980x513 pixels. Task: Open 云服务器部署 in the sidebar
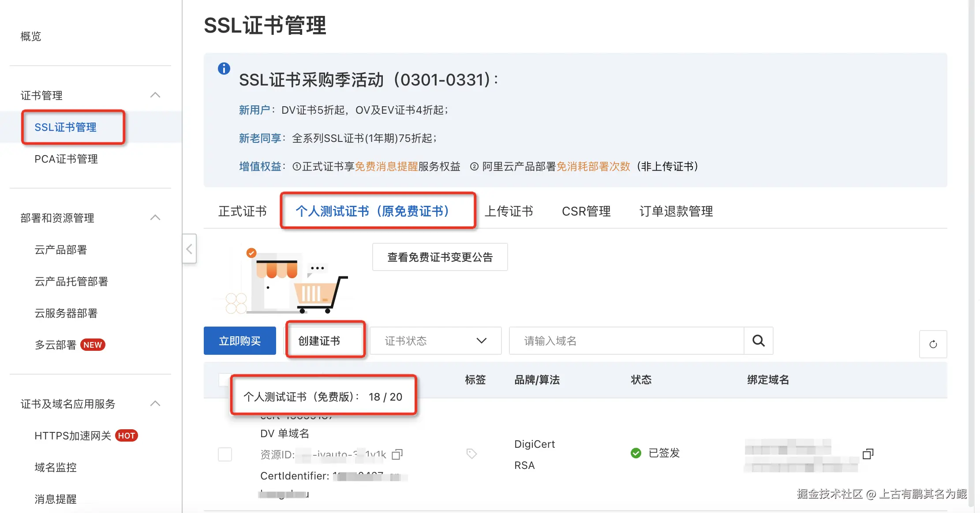[66, 313]
